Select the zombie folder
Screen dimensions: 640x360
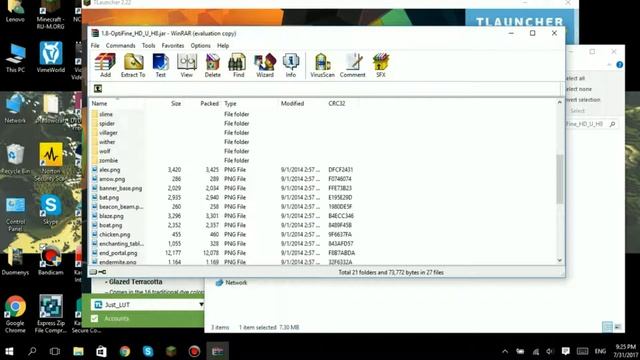(x=108, y=160)
